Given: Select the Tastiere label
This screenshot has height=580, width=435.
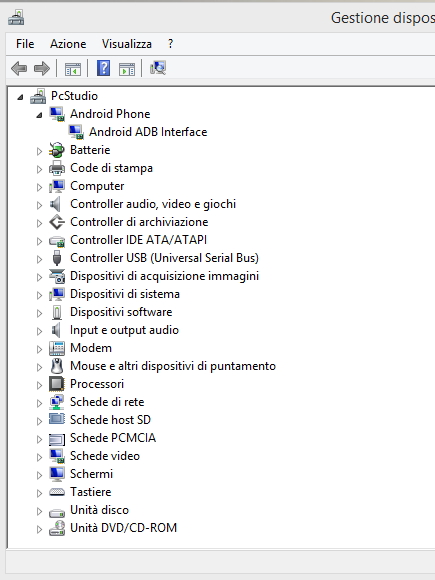Looking at the screenshot, I should (91, 492).
